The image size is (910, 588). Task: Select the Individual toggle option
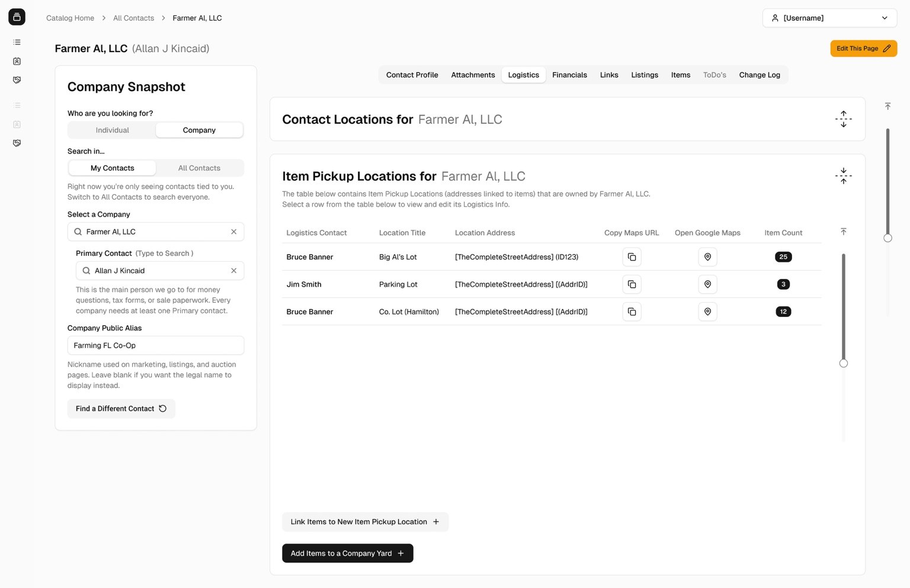(x=112, y=130)
